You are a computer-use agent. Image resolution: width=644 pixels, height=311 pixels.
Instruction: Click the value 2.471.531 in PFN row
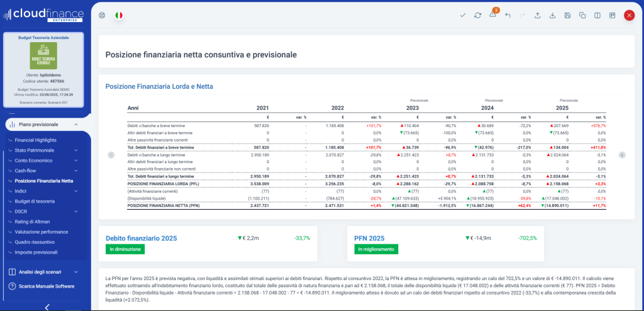tap(335, 205)
